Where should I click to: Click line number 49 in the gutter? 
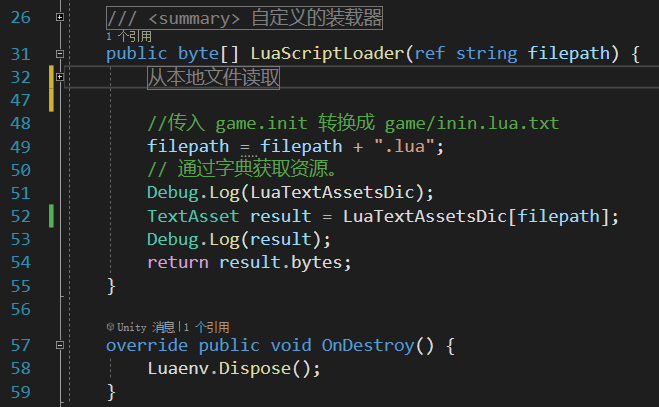[21, 147]
